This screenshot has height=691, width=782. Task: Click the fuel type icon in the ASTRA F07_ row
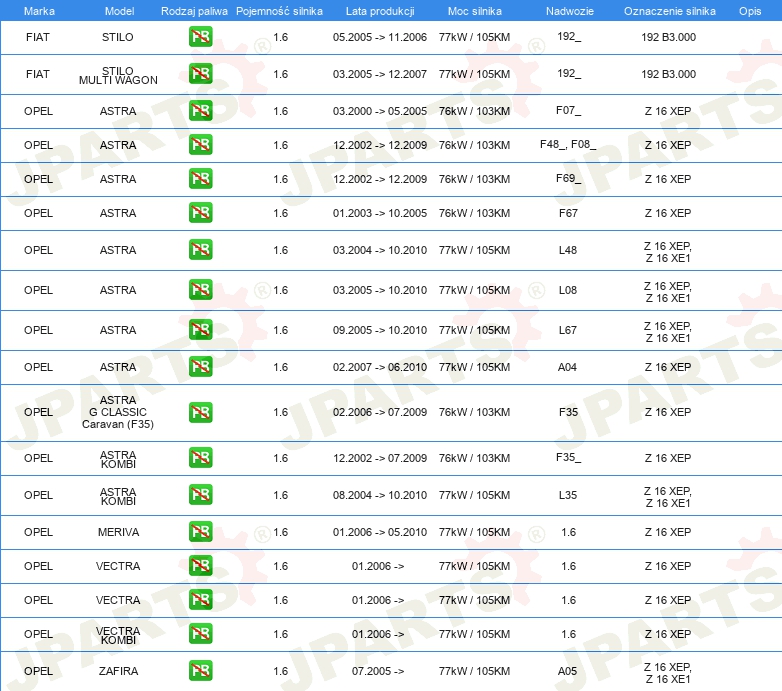(x=200, y=111)
